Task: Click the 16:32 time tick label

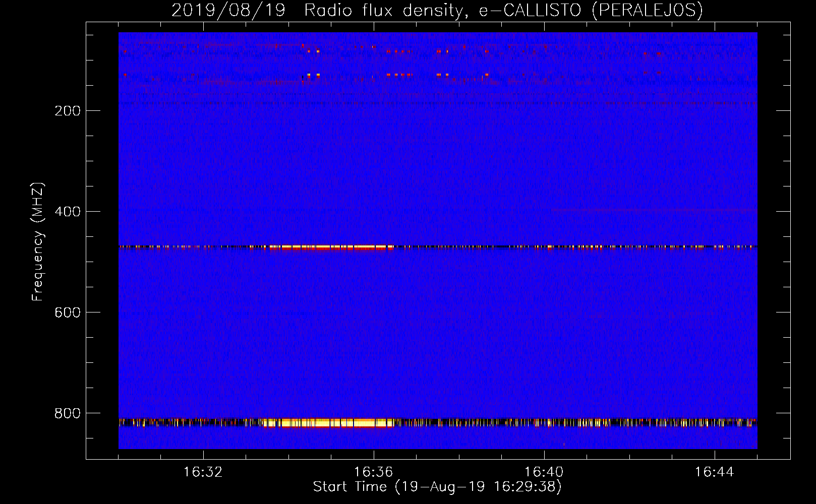Action: tap(203, 472)
